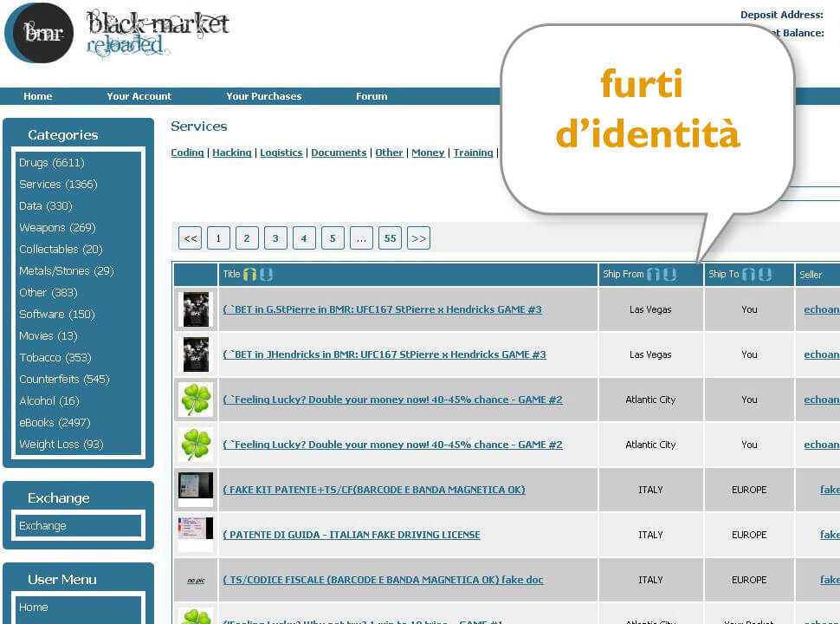Open Metals/Stones (29) category
The width and height of the screenshot is (840, 624).
pyautogui.click(x=67, y=270)
